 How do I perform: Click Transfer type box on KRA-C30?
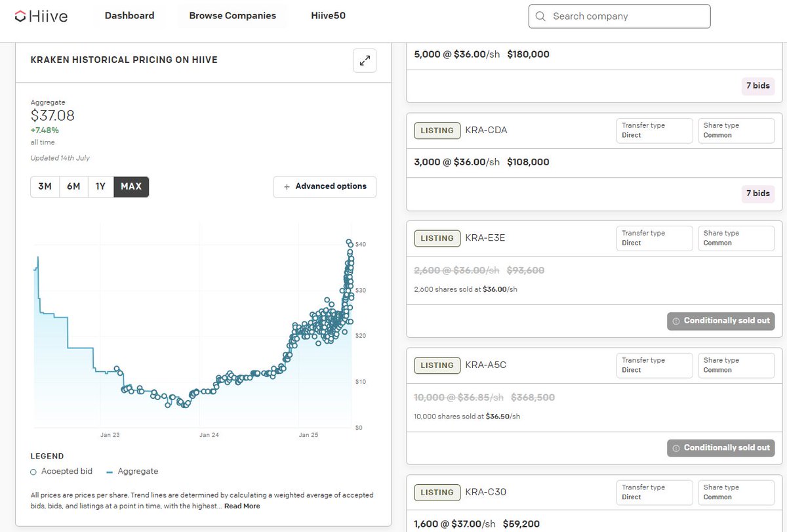pyautogui.click(x=655, y=492)
